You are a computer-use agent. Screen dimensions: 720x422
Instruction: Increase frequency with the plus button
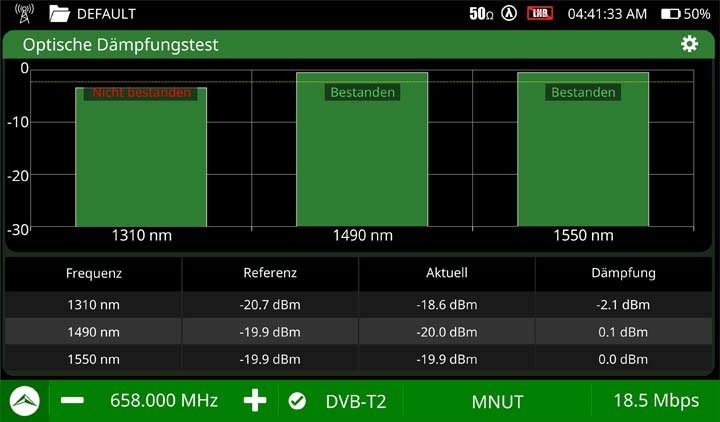coord(255,401)
